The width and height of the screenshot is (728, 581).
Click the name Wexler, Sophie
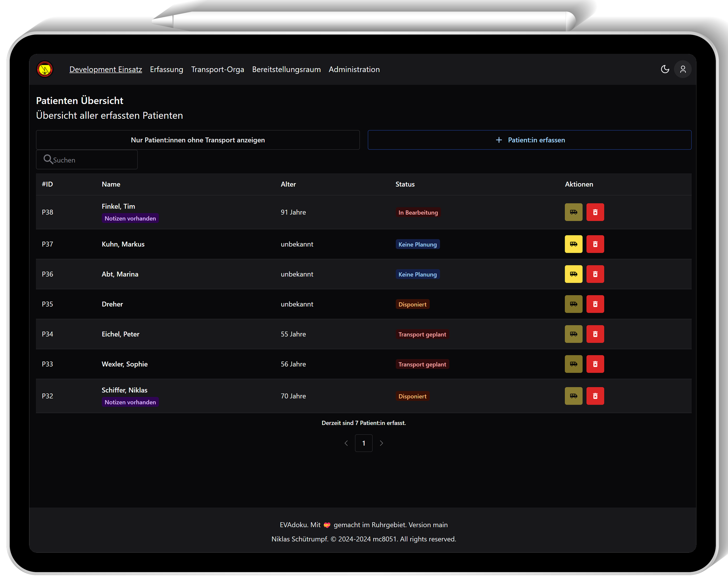pyautogui.click(x=125, y=364)
